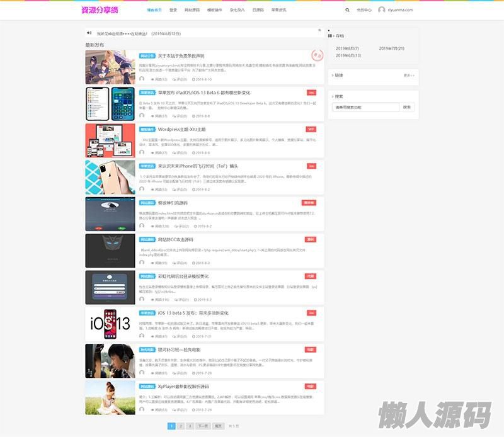Image resolution: width=504 pixels, height=437 pixels.
Task: Click the 最新发布 section heading
Action: coord(94,45)
